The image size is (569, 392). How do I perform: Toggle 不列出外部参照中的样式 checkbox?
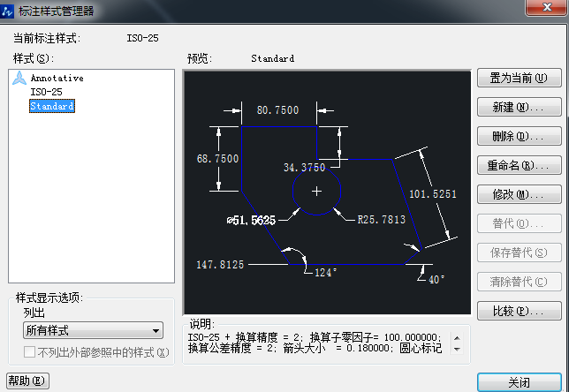(x=29, y=352)
